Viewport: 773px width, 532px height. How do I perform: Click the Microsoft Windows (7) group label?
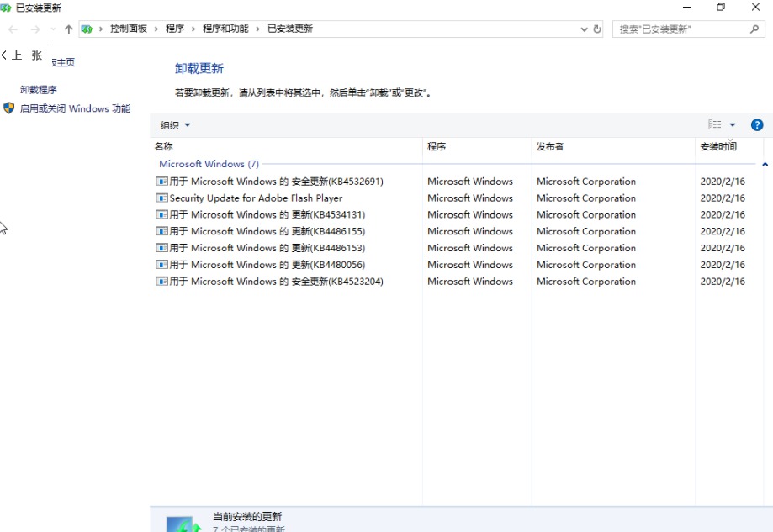[209, 164]
